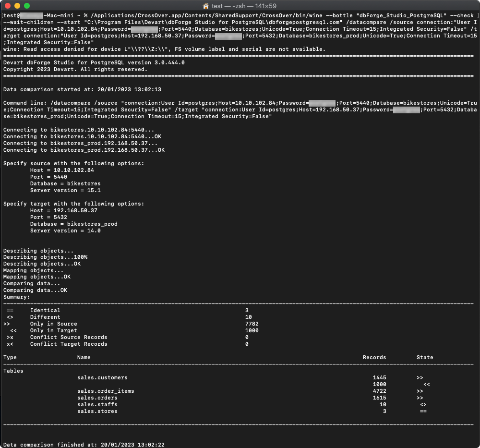480x448 pixels.
Task: Click 'Server version = 14.0' line
Action: 65,231
